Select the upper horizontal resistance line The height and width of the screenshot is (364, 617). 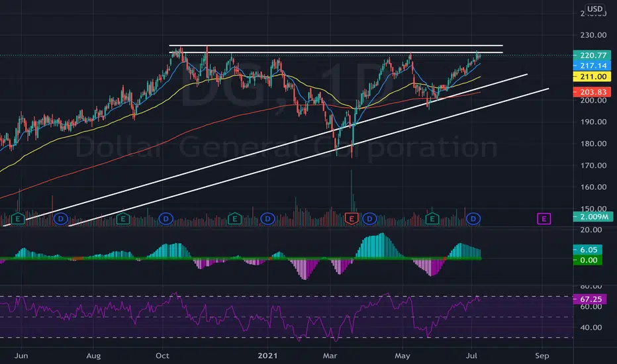336,46
